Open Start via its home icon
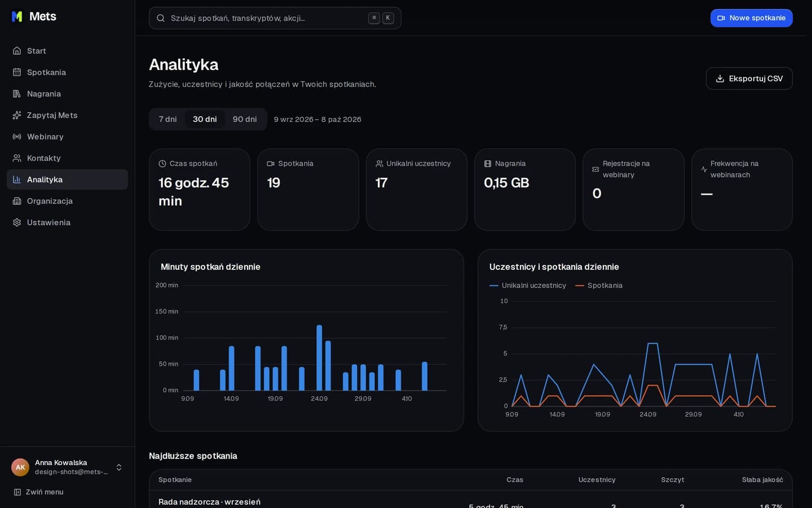 [17, 51]
